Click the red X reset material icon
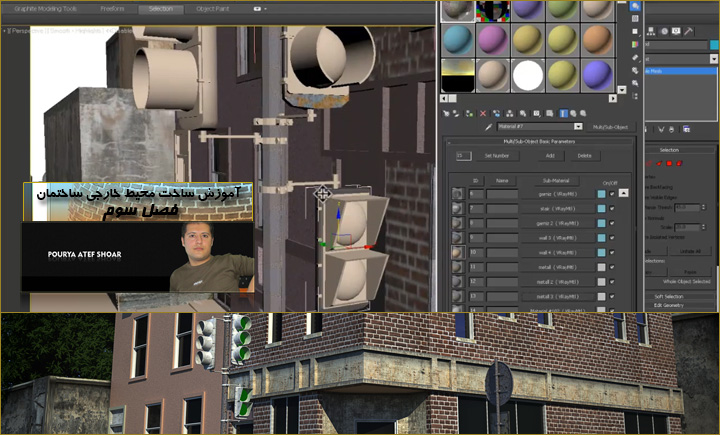 [x=484, y=113]
